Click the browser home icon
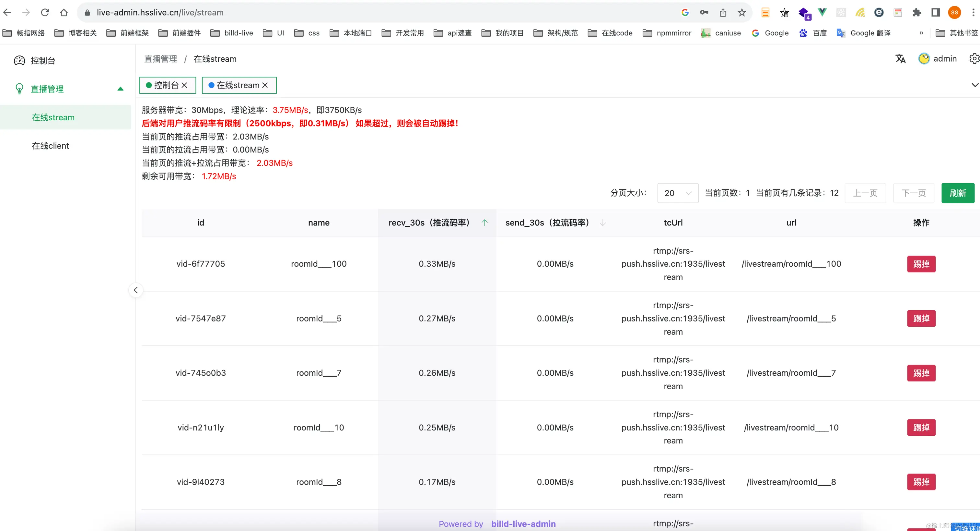 point(64,13)
